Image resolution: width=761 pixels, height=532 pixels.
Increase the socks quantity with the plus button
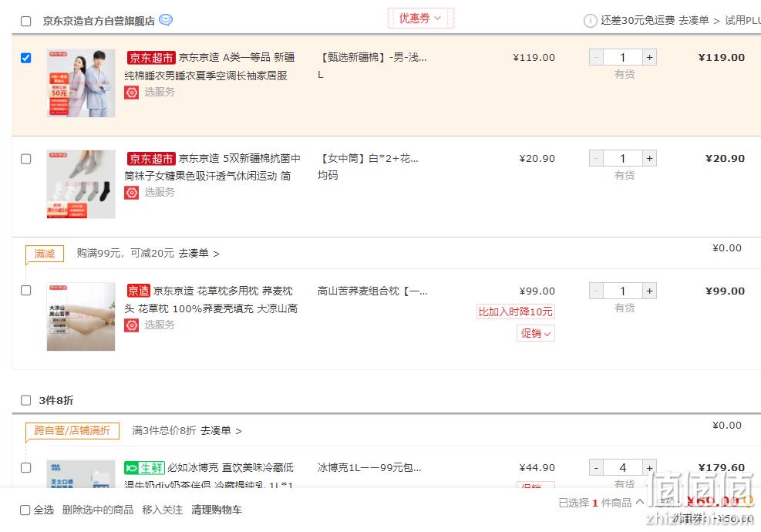649,158
